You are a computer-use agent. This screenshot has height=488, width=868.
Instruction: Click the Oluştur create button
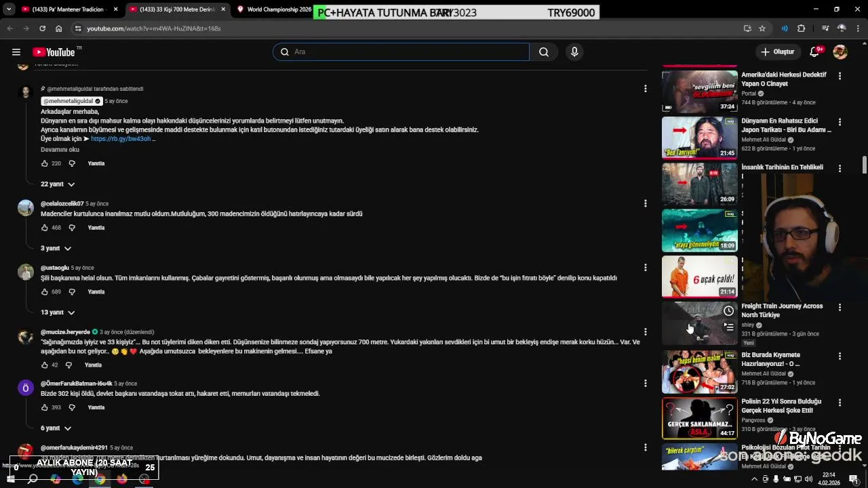777,52
